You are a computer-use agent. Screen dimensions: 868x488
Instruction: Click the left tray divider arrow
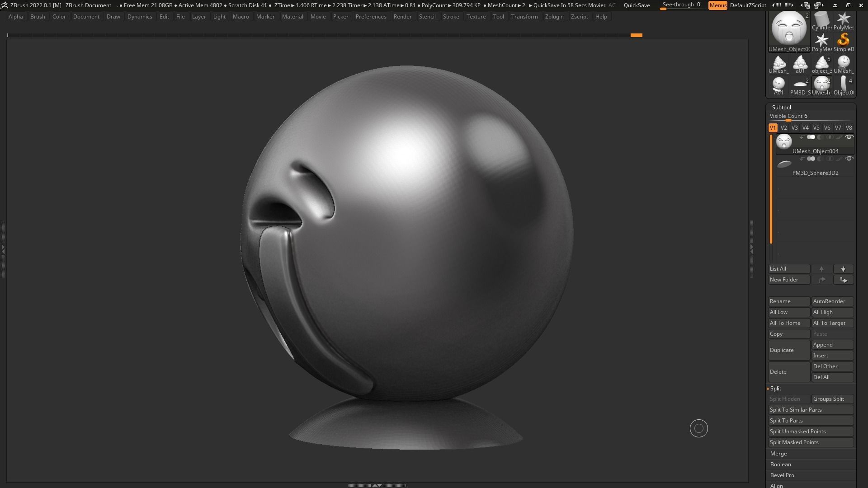click(3, 249)
